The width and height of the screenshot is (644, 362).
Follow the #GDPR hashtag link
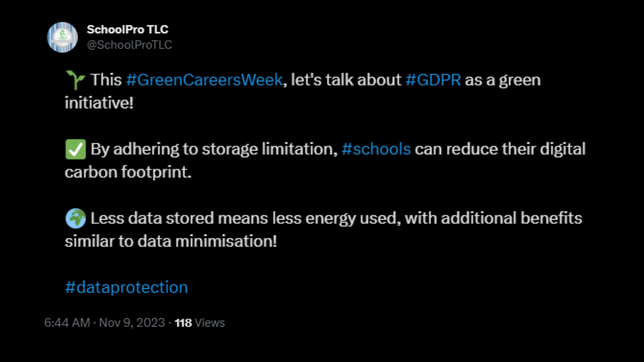(x=433, y=80)
